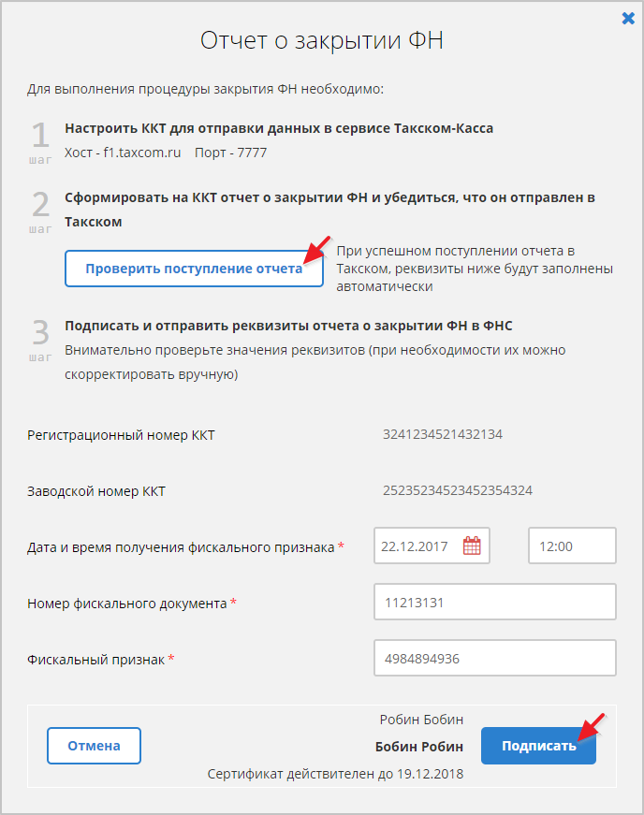Viewport: 644px width, 815px height.
Task: Open the calendar date picker icon
Action: point(472,546)
